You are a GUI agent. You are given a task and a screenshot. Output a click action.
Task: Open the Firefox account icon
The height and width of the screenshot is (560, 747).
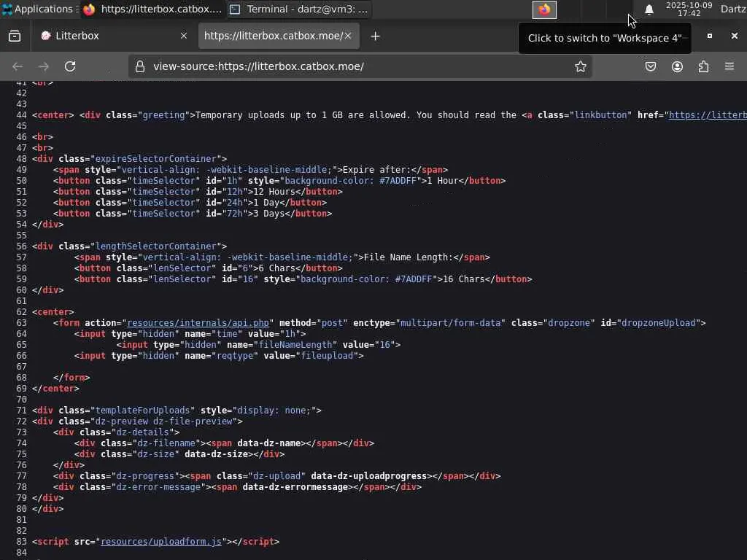click(x=677, y=66)
